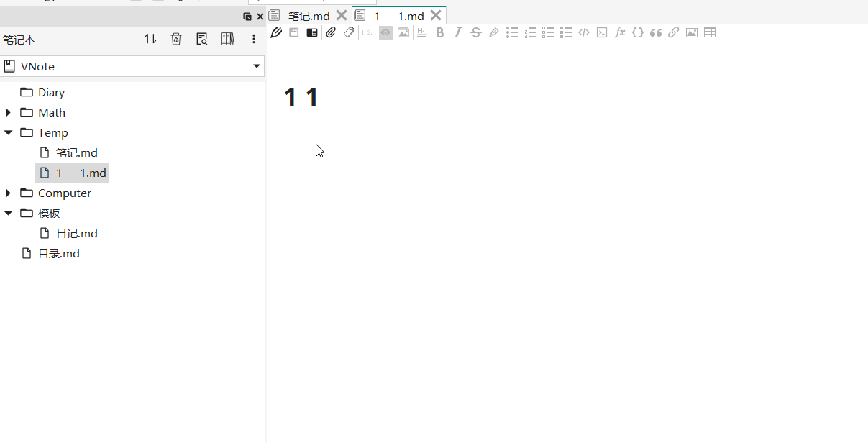The width and height of the screenshot is (868, 443).
Task: Open the tag icon in the editor toolbar
Action: [349, 32]
